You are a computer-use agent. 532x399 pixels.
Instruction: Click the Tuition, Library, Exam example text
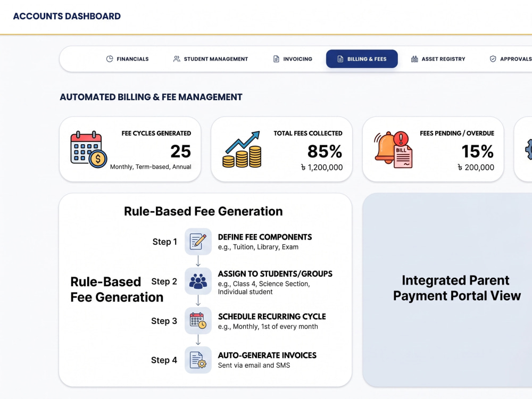(258, 247)
